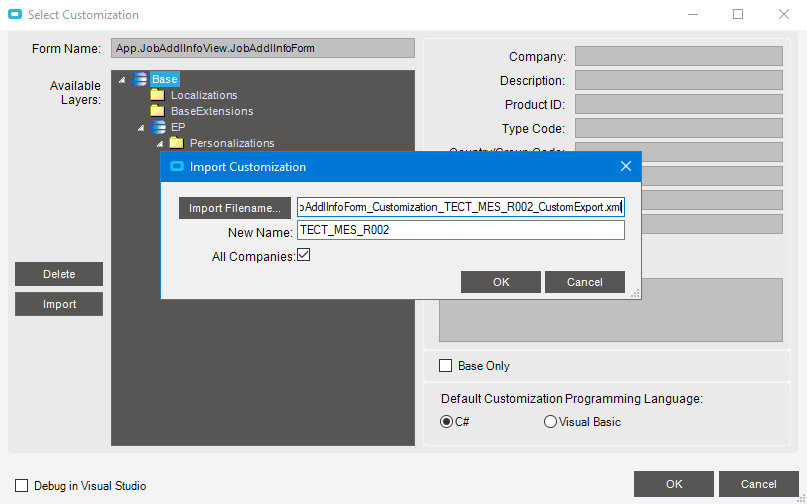Cancel the Import Customization dialog

[585, 282]
